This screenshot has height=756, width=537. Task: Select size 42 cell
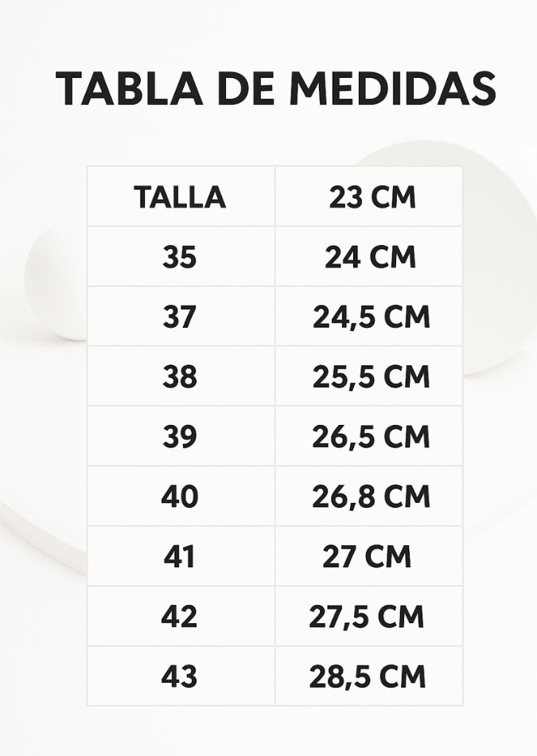(x=180, y=617)
